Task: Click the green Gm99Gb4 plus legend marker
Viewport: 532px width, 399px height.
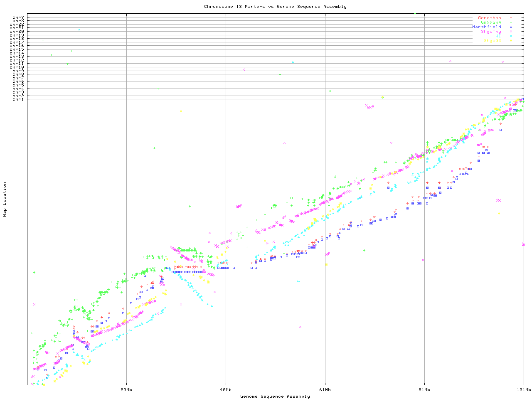Action: pyautogui.click(x=511, y=22)
